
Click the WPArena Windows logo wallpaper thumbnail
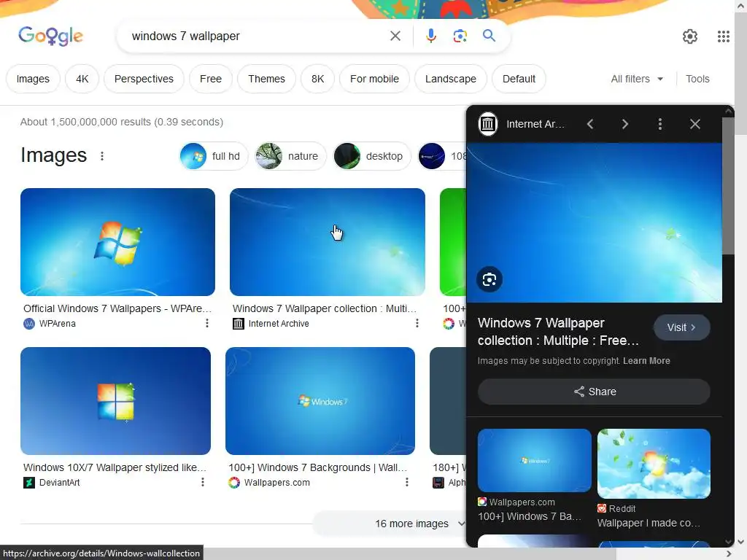point(117,242)
